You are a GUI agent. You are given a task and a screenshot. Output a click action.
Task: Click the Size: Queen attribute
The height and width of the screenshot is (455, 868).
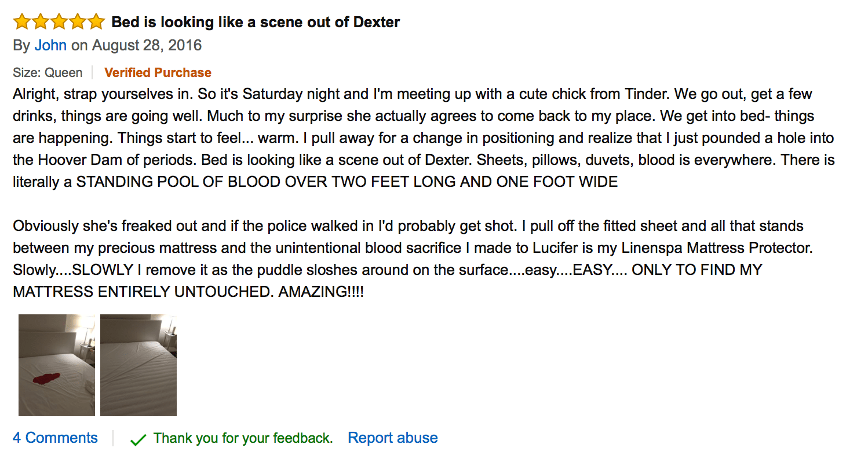click(48, 72)
